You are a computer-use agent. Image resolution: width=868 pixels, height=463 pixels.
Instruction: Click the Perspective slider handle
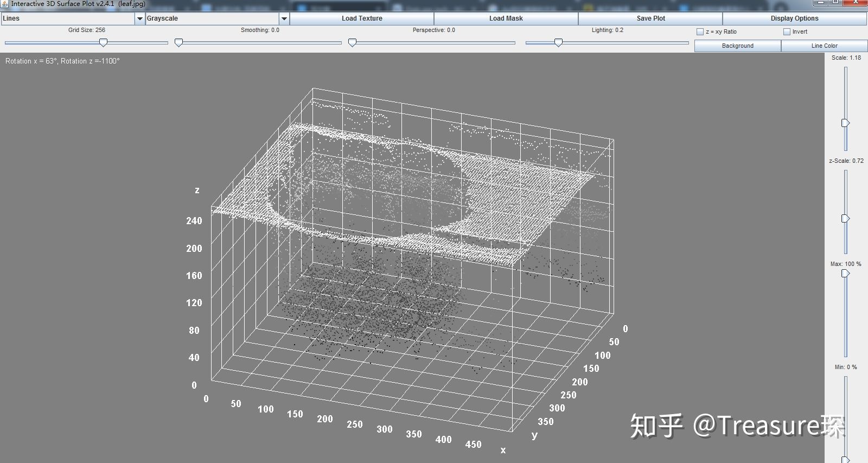pos(352,42)
